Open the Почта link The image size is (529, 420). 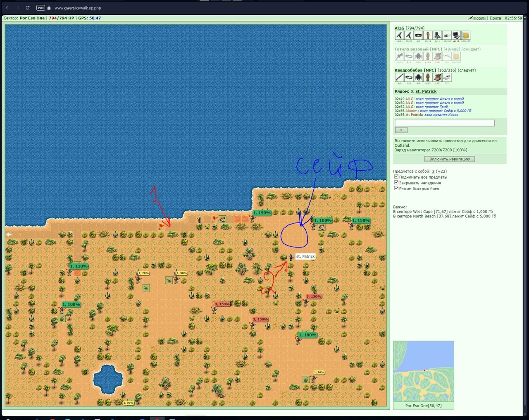495,18
